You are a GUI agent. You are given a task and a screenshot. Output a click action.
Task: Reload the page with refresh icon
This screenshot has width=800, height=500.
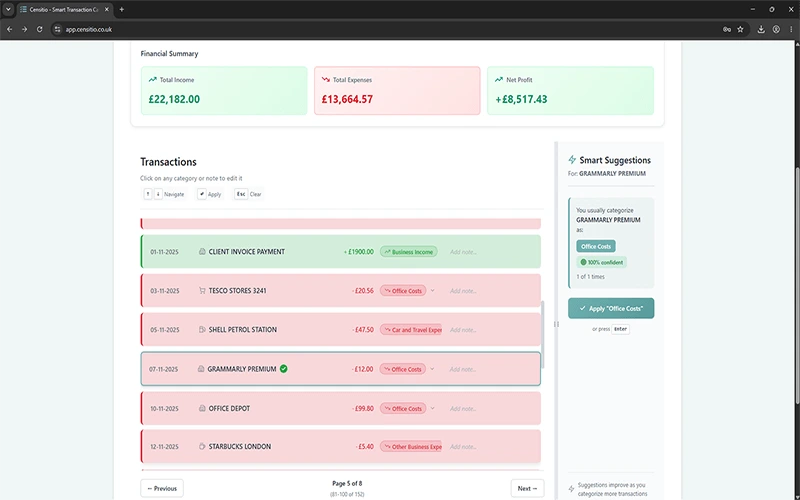point(39,30)
